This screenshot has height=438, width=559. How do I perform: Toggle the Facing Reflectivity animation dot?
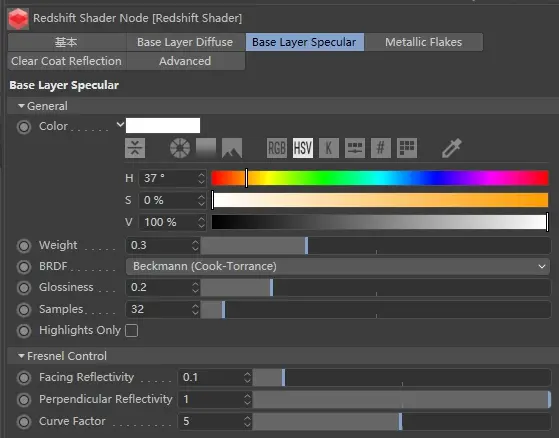(24, 378)
